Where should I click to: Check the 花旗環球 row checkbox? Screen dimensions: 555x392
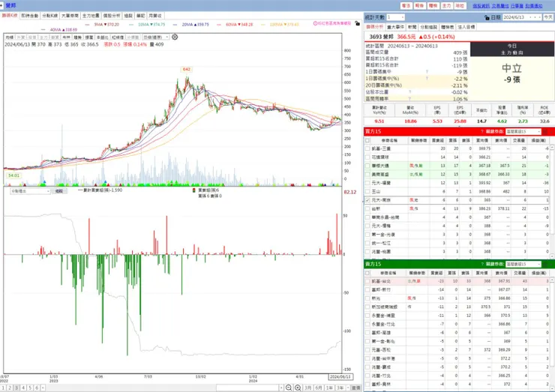click(x=367, y=157)
